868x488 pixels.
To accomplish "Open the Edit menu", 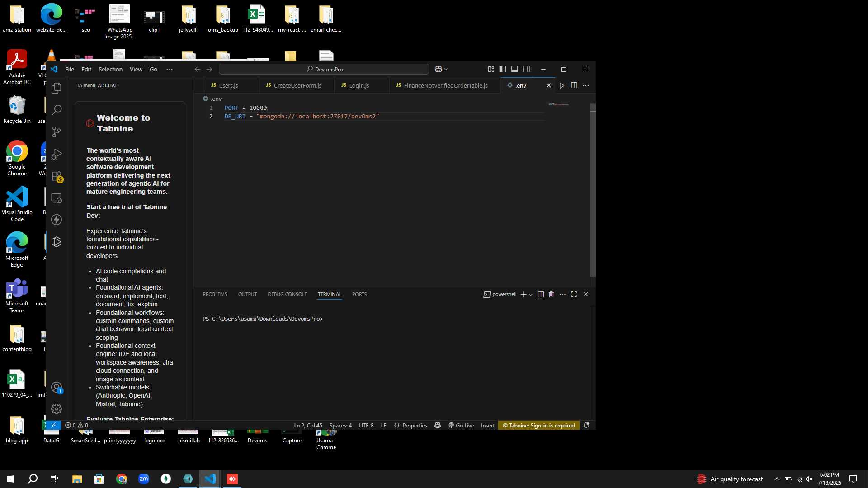I will coord(86,69).
